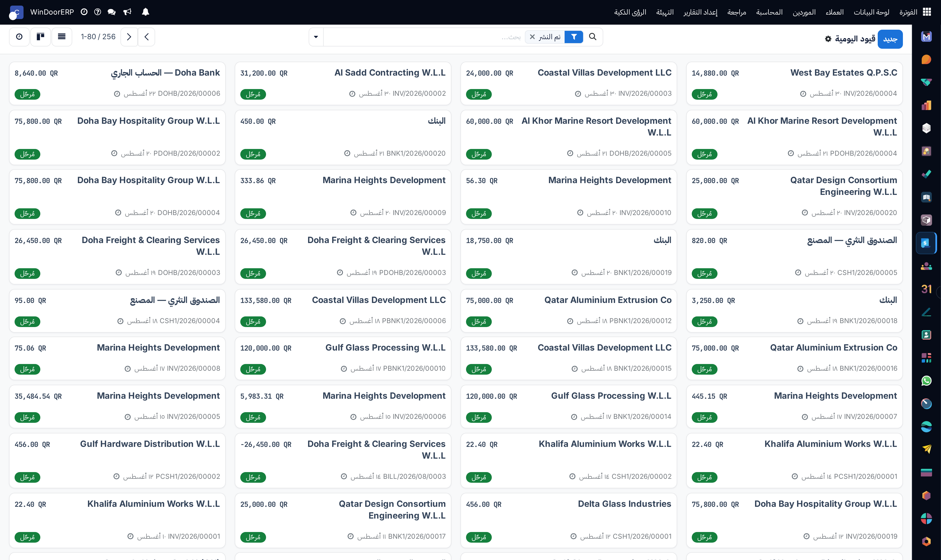Screen dimensions: 941x560
Task: Click the جديد new button
Action: (x=890, y=39)
